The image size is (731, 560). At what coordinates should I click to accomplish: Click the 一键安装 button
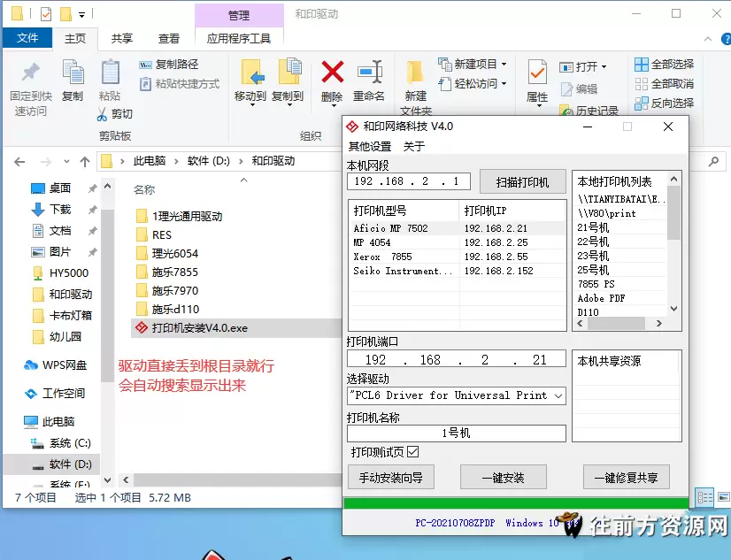tap(503, 478)
